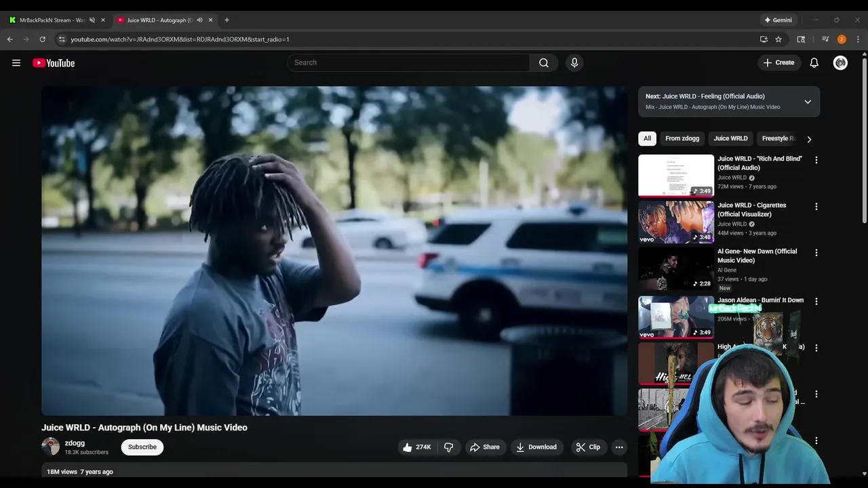View site information icon in address bar
Viewport: 868px width, 488px height.
(x=62, y=39)
